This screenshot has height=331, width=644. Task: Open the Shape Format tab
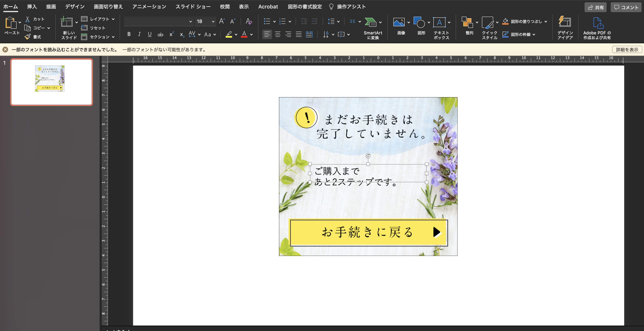[304, 7]
